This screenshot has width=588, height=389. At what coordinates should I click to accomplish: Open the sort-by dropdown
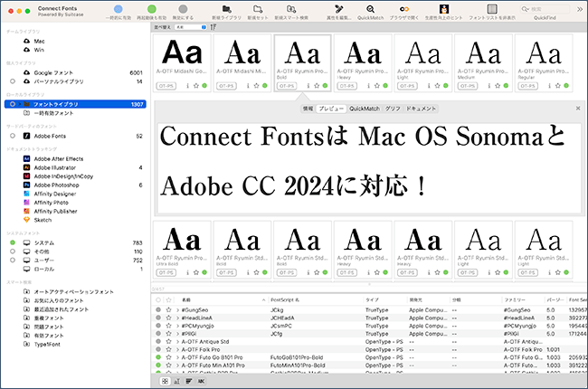point(191,27)
